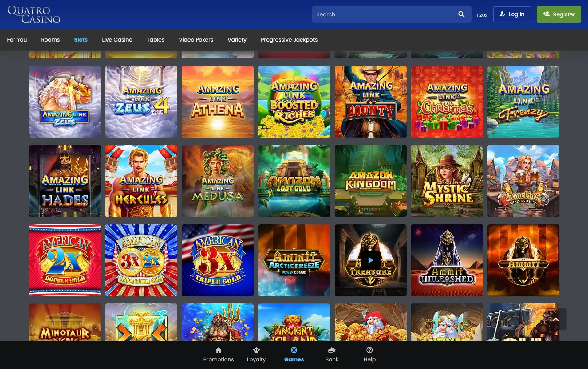This screenshot has height=369, width=588.
Task: Open Amazing Link Zeus slot thumbnail
Action: pos(65,102)
